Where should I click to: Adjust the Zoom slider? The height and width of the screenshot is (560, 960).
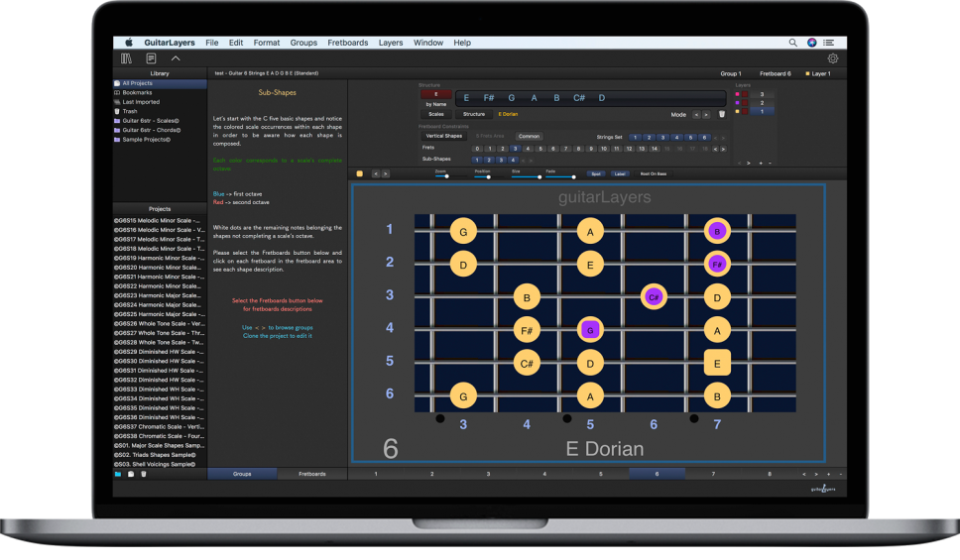(x=446, y=176)
